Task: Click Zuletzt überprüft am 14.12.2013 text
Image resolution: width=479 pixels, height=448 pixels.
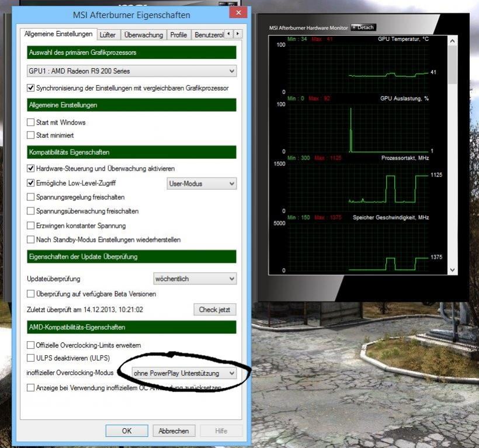Action: (85, 310)
